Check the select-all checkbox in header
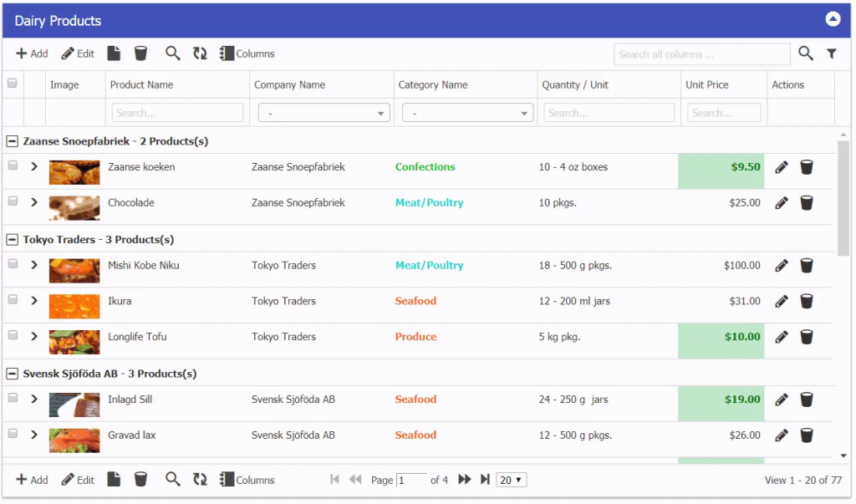Screen dimensions: 856x504 pyautogui.click(x=13, y=84)
